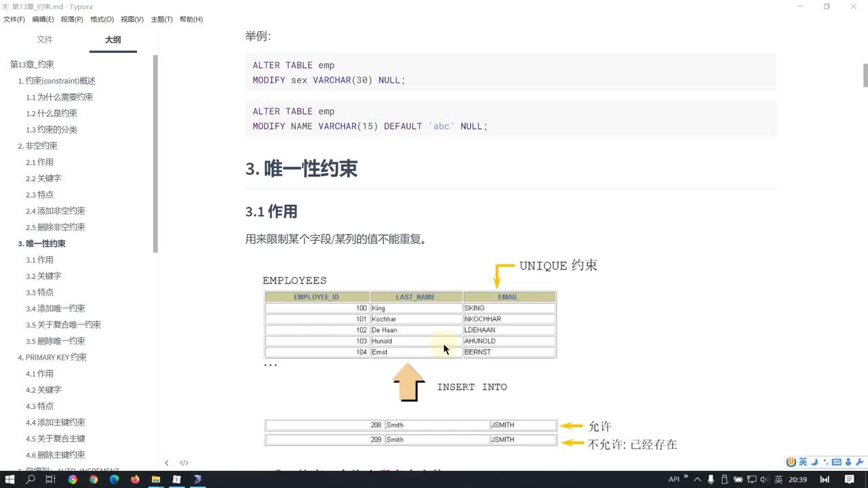Click the input method U logo
868x488 pixels.
tap(791, 462)
